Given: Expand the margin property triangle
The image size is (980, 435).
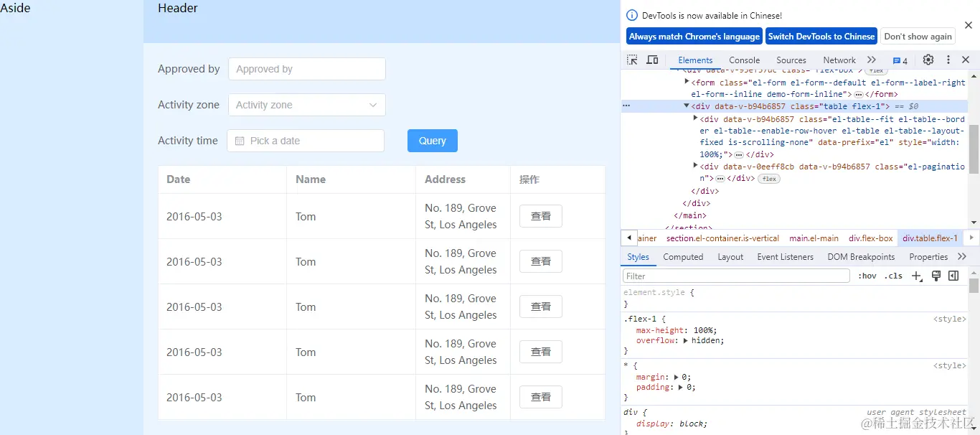Looking at the screenshot, I should coord(677,376).
